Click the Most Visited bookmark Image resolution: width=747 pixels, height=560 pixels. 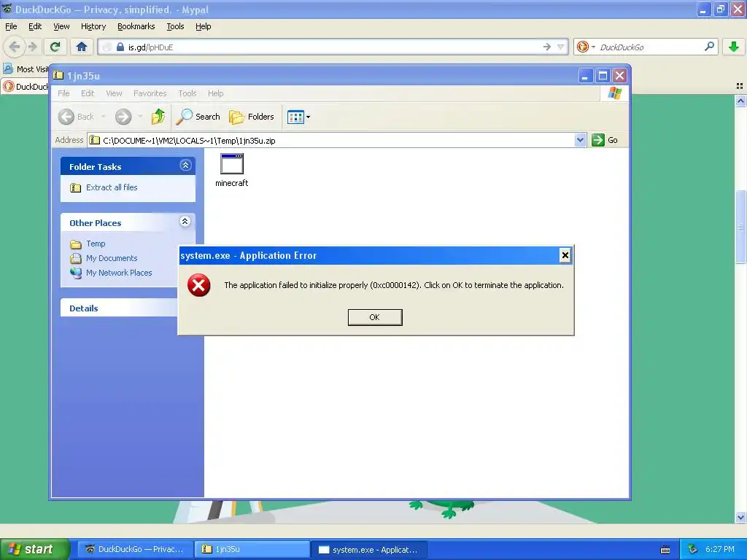(26, 69)
